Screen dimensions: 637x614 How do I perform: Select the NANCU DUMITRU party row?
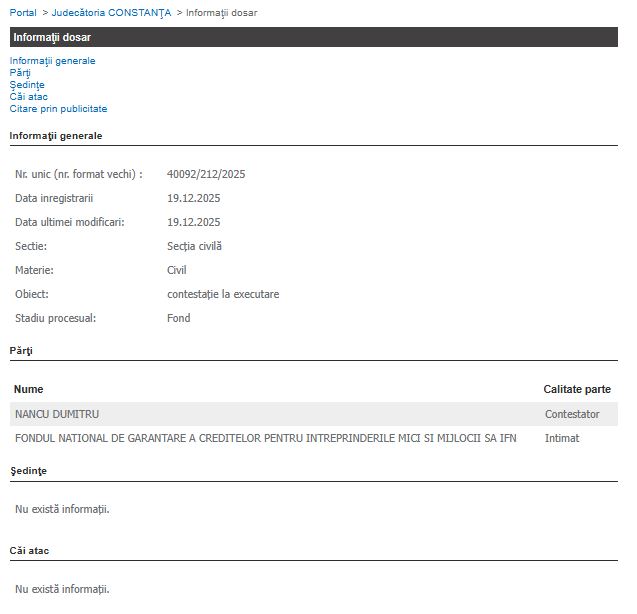point(57,414)
